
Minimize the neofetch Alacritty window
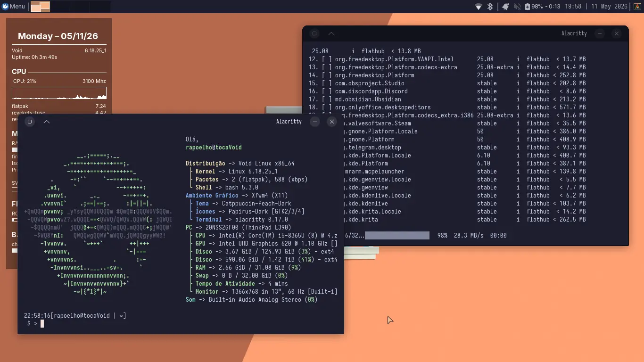315,122
